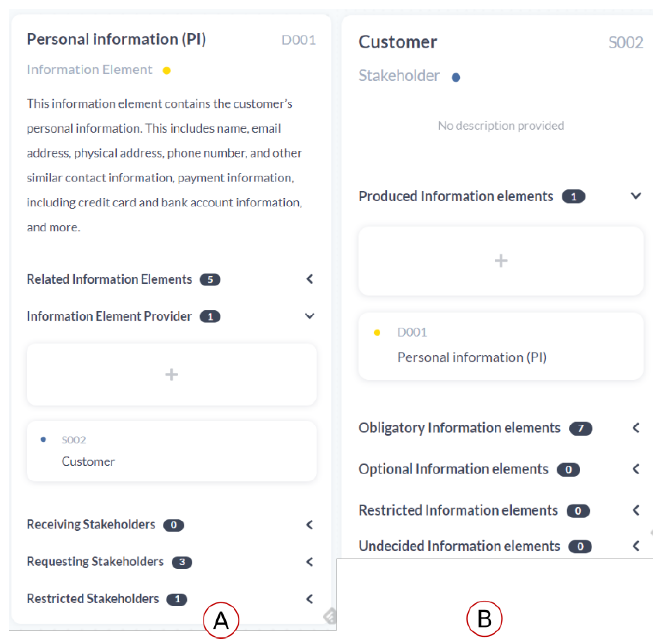Expand Restricted Information elements section
The image size is (660, 644).
(x=636, y=510)
